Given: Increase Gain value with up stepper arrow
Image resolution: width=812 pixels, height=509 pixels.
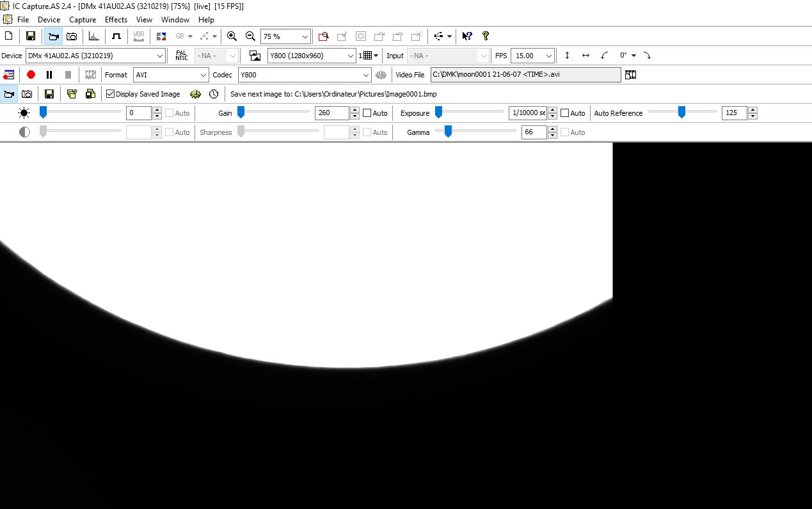Looking at the screenshot, I should [x=354, y=110].
